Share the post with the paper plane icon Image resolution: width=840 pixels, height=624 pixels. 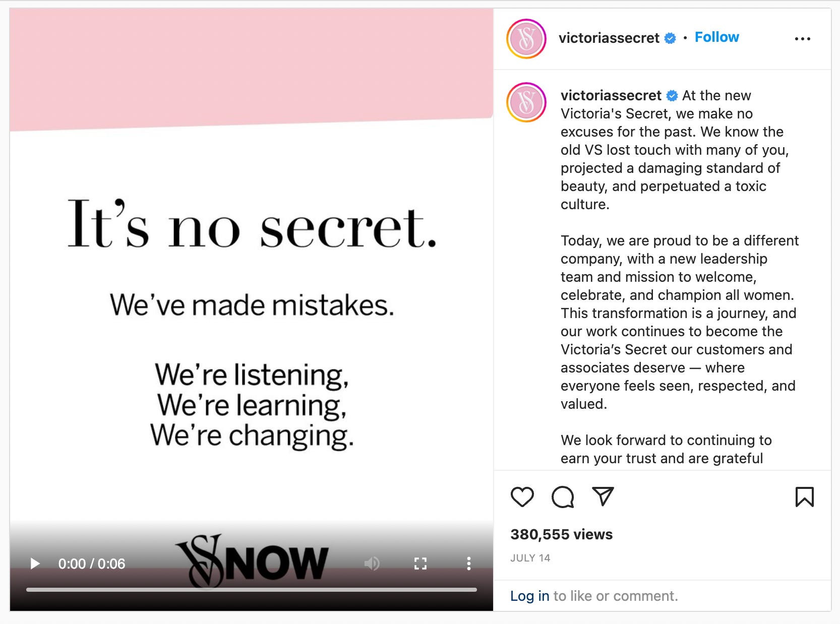[603, 496]
